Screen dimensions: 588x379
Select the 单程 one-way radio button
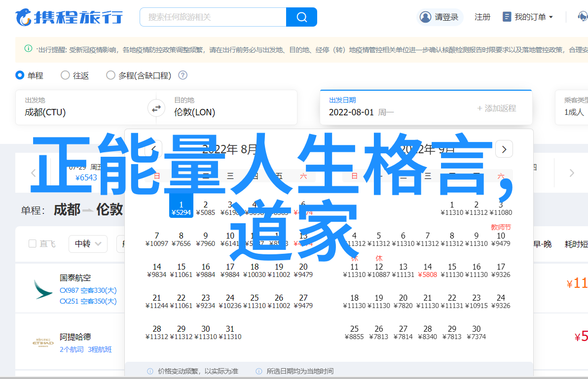(x=20, y=75)
